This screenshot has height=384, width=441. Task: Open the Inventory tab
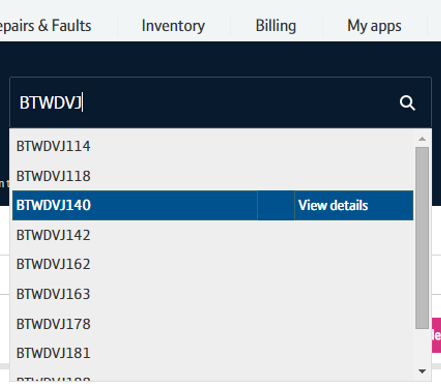pyautogui.click(x=173, y=26)
